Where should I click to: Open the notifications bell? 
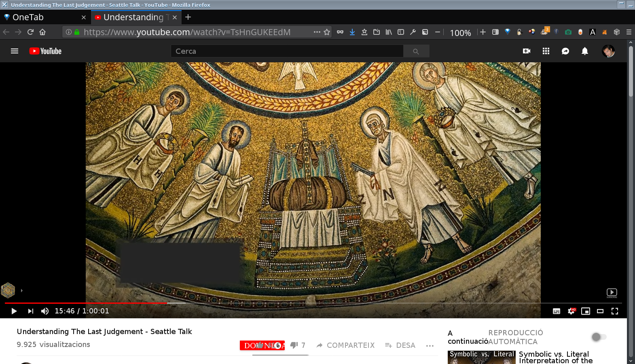(585, 51)
